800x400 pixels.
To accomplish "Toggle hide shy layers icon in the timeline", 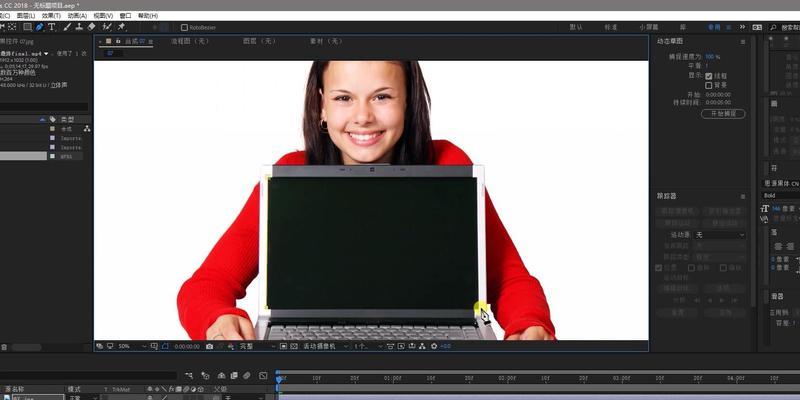I will click(221, 376).
